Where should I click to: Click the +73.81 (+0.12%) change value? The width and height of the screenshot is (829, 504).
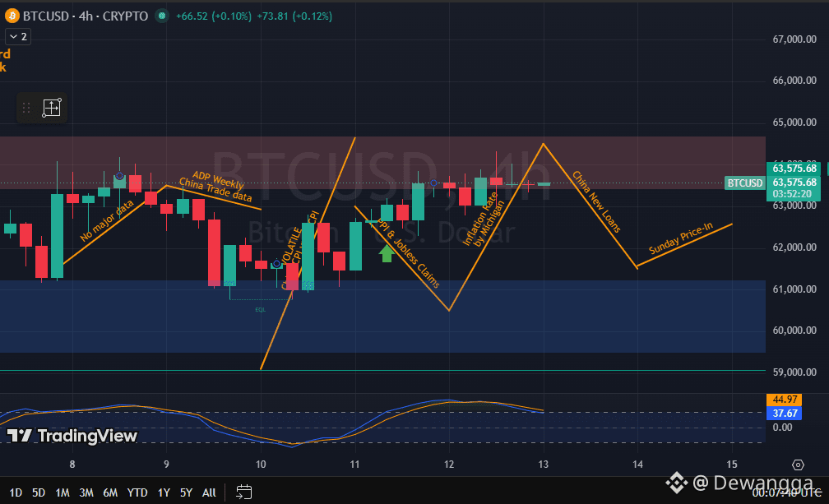[294, 16]
